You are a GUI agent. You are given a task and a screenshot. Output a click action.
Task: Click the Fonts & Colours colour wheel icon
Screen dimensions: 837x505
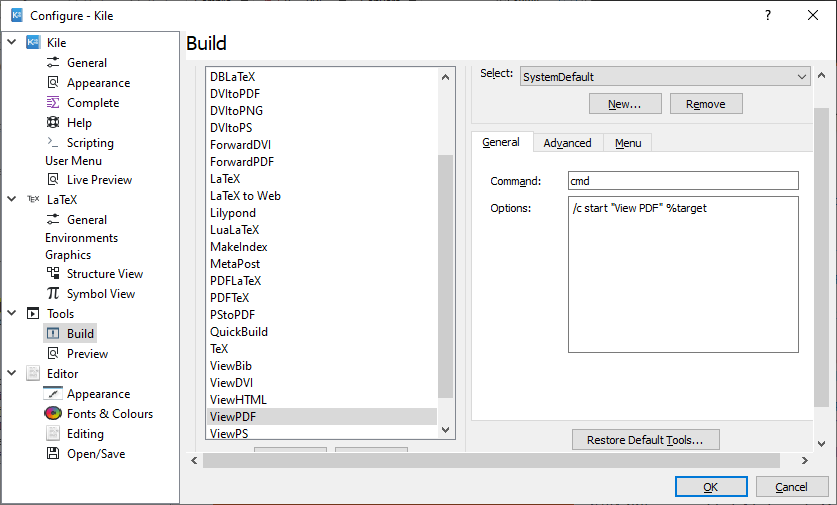(53, 413)
